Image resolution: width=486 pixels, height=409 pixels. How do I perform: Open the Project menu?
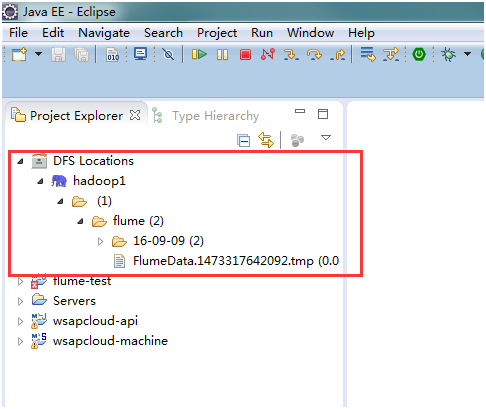coord(217,33)
